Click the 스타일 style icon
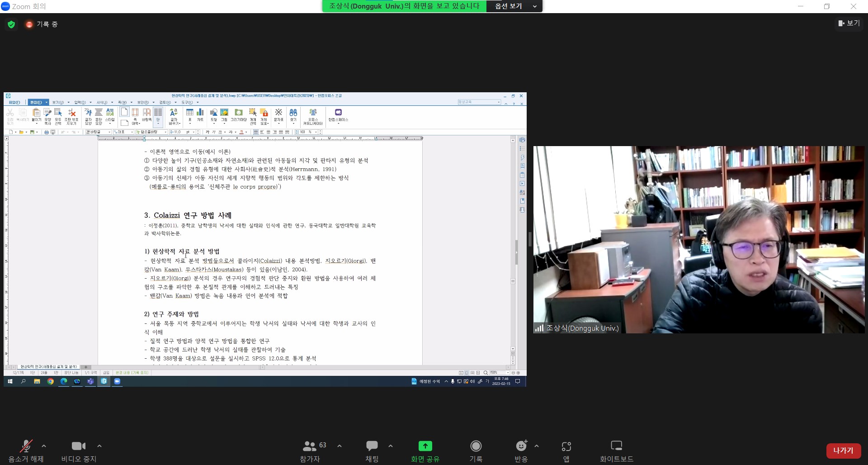The image size is (868, 465). pos(110,116)
